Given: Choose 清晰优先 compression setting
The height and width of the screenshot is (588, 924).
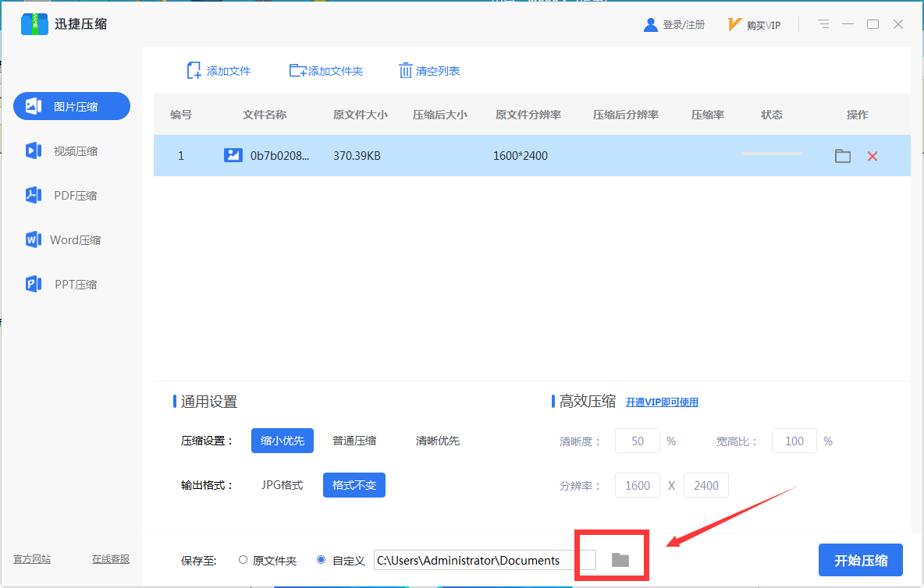Looking at the screenshot, I should click(438, 441).
